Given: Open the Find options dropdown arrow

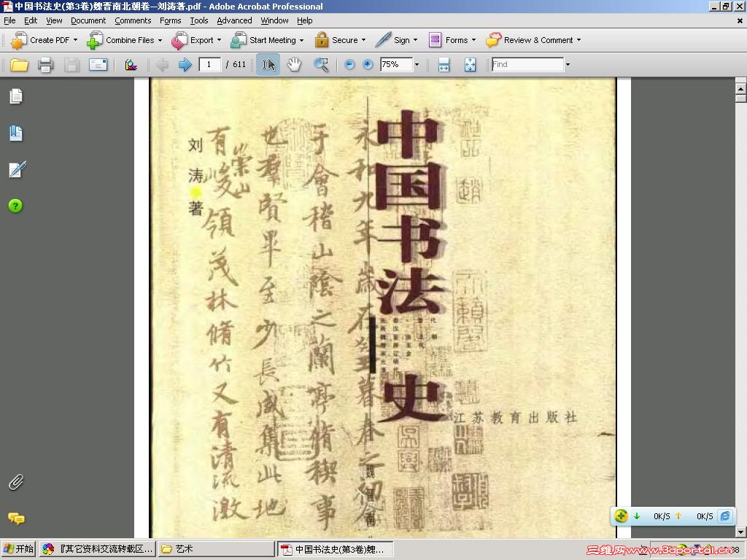Looking at the screenshot, I should (568, 64).
